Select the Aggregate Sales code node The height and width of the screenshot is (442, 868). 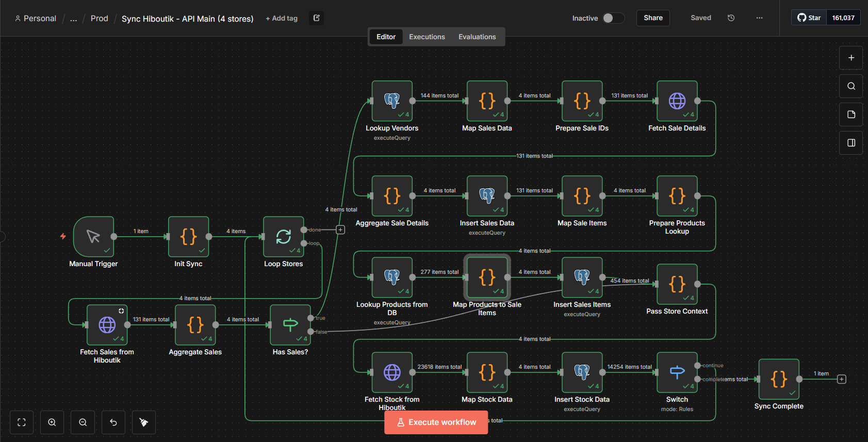[195, 325]
